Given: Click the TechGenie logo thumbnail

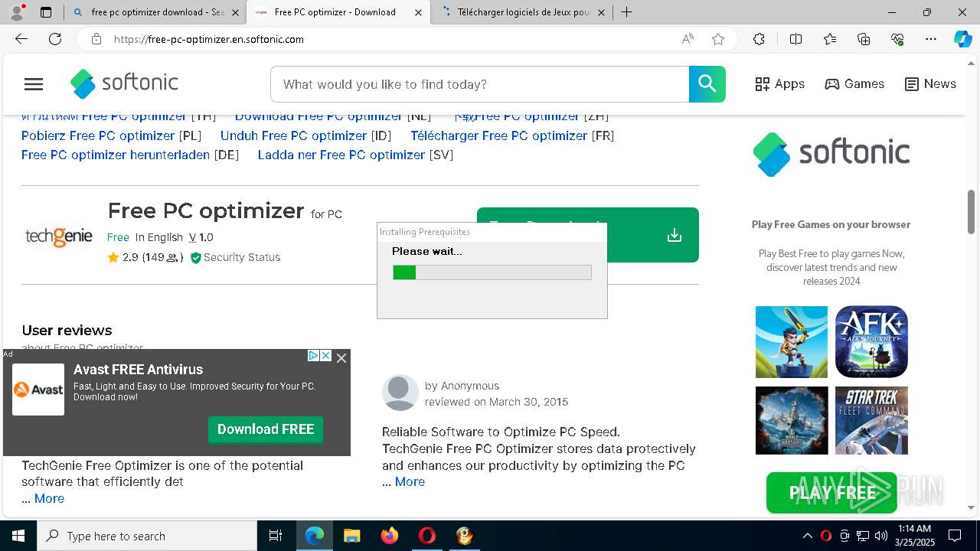Looking at the screenshot, I should point(58,236).
